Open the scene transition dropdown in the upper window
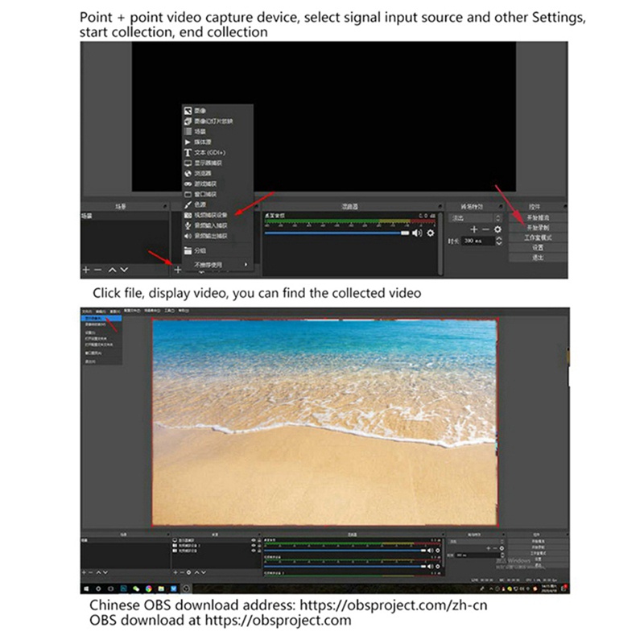The height and width of the screenshot is (644, 644). [x=475, y=217]
